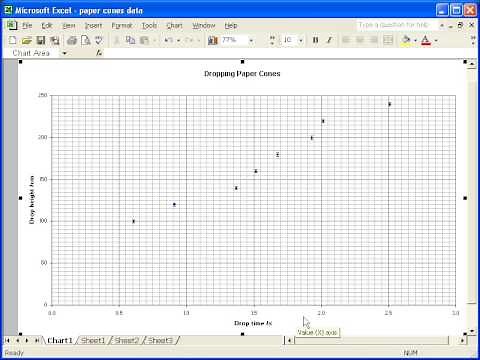
Task: Open the Font Color dropdown arrow
Action: click(436, 41)
